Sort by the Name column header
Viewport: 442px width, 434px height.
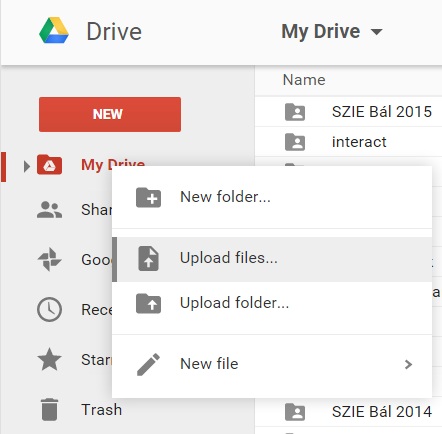[304, 80]
